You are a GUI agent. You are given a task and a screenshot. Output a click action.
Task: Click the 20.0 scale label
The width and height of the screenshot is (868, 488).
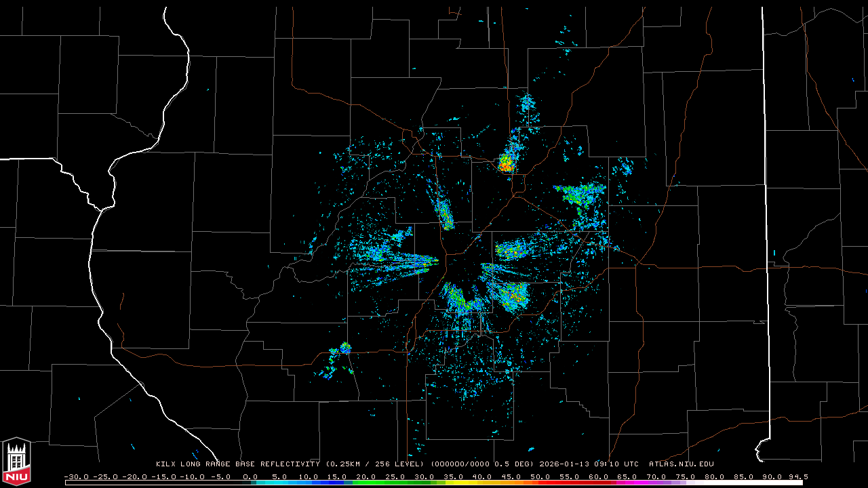(x=366, y=476)
